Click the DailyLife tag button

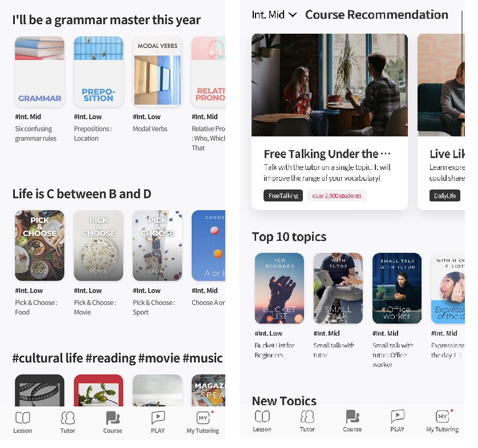(445, 196)
